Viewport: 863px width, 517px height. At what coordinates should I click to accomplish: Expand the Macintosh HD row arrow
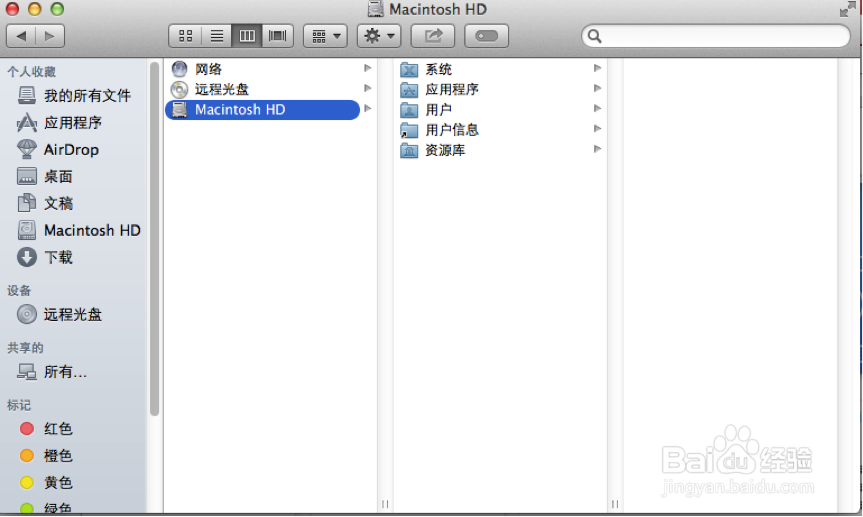368,109
